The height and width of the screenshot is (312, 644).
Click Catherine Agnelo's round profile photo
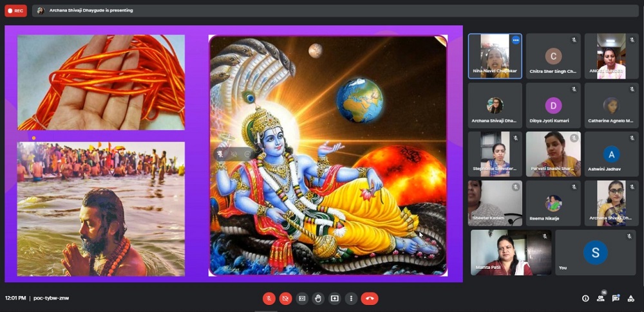click(611, 106)
